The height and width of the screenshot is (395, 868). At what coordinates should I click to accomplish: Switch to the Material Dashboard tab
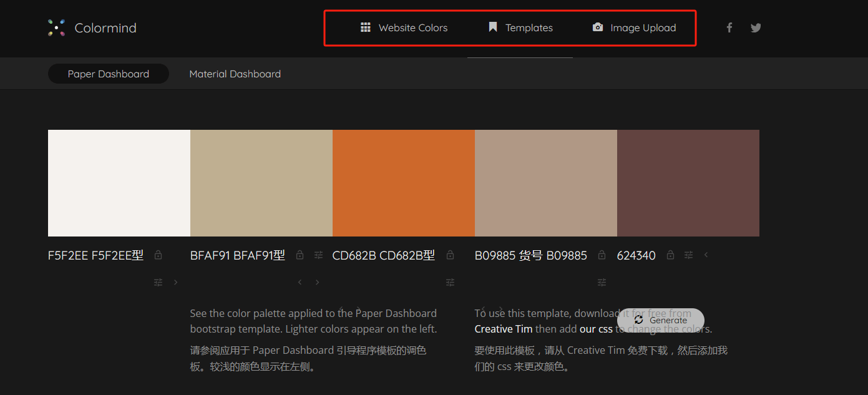click(x=235, y=74)
